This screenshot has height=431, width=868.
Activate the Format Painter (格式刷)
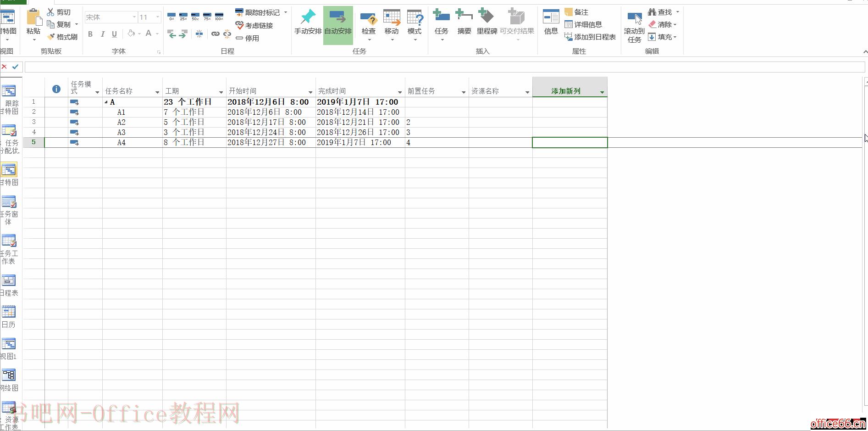62,37
